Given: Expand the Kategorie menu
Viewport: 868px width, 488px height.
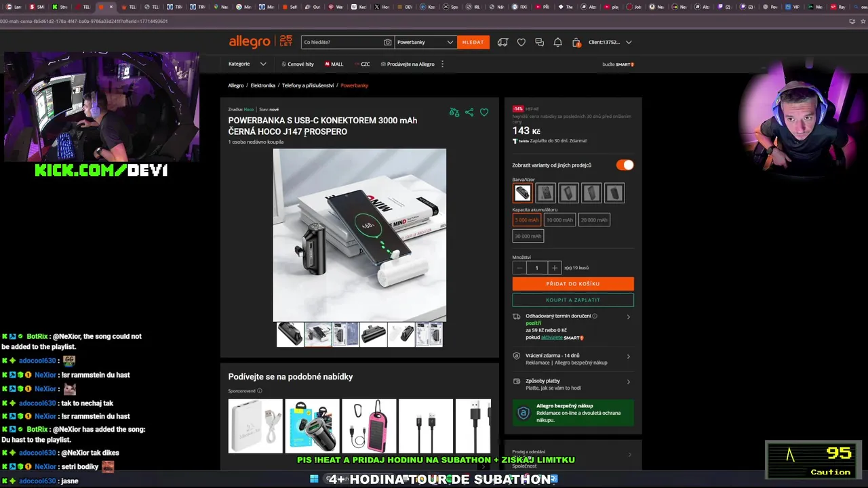Looking at the screenshot, I should click(247, 64).
